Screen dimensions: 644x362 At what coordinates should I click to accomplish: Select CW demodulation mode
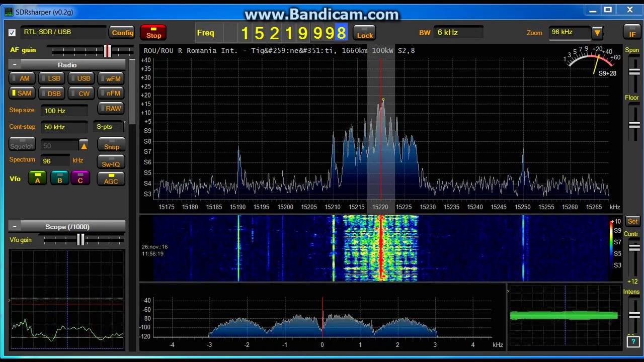point(80,93)
